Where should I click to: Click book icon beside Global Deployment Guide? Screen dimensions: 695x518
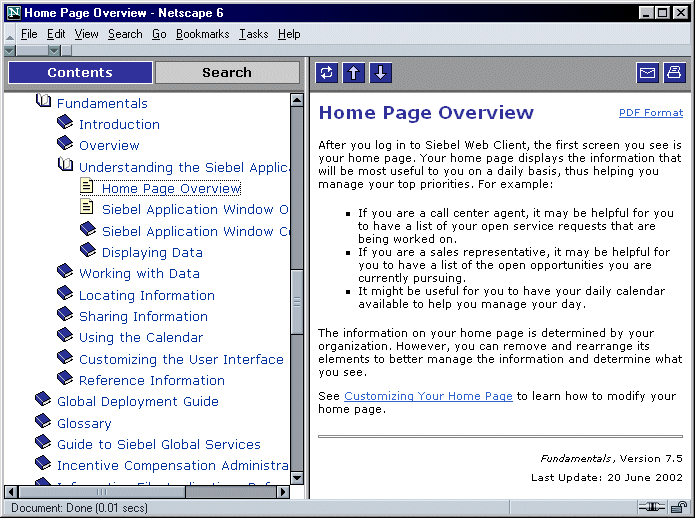(43, 399)
